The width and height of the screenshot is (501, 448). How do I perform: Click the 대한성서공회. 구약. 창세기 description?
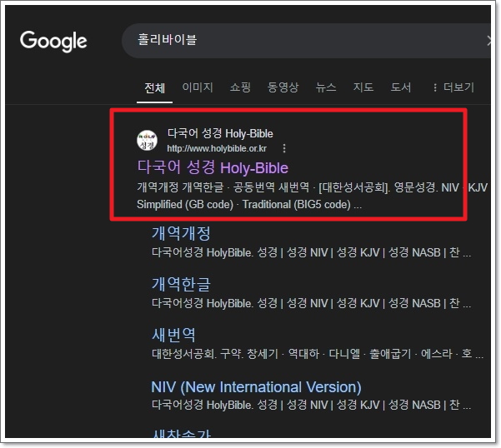(318, 354)
